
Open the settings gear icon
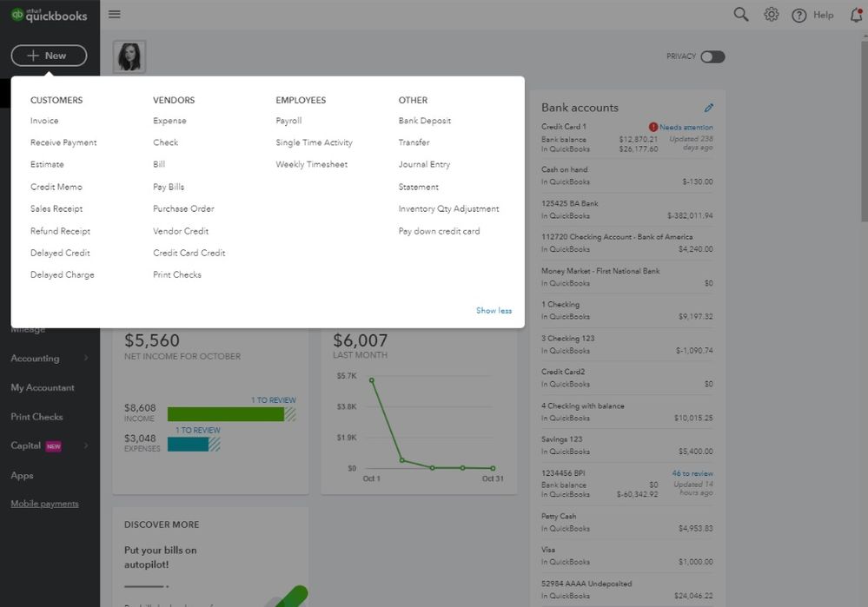[x=772, y=15]
